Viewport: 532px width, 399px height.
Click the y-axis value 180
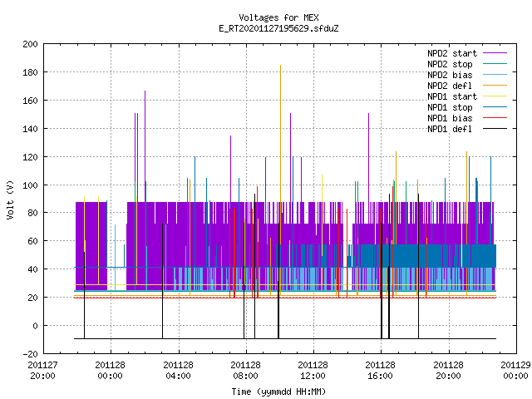(30, 72)
